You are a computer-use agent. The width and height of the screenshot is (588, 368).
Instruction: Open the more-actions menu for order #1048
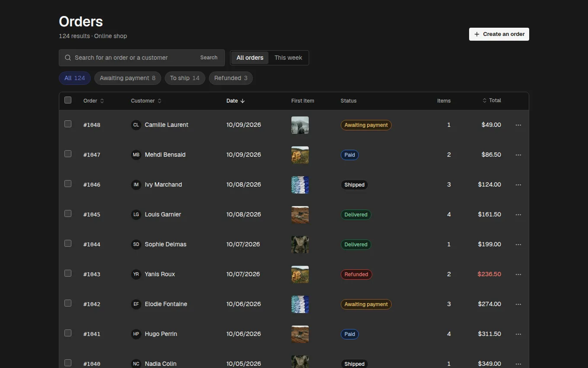click(518, 125)
